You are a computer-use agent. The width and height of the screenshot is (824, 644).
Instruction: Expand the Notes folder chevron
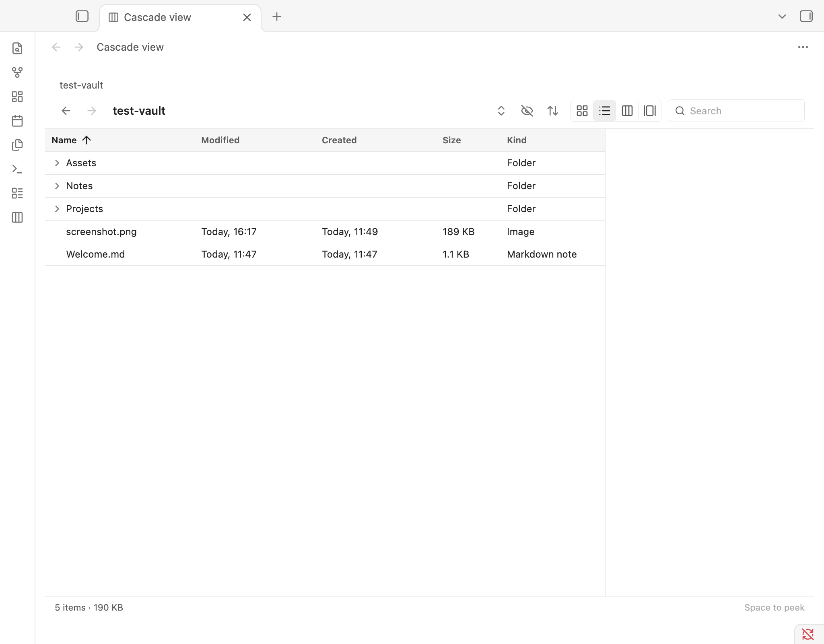tap(57, 186)
